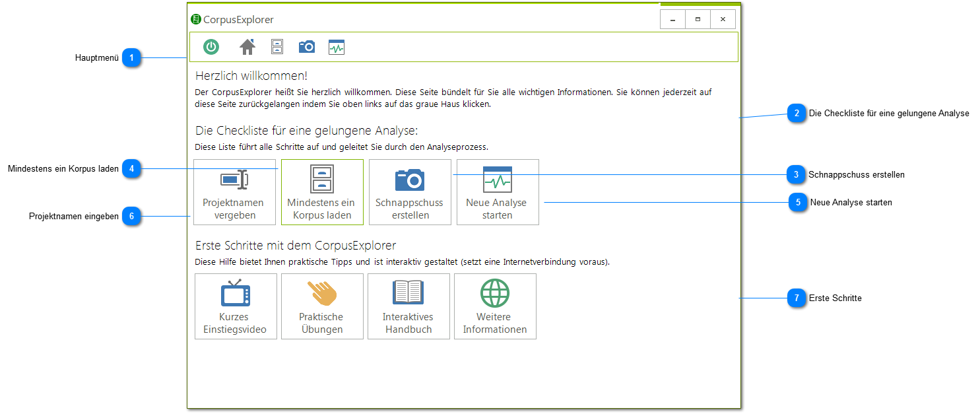The height and width of the screenshot is (414, 980).
Task: Click the 'Die Checkliste für eine gelungene Analyse:' heading
Action: pyautogui.click(x=307, y=131)
